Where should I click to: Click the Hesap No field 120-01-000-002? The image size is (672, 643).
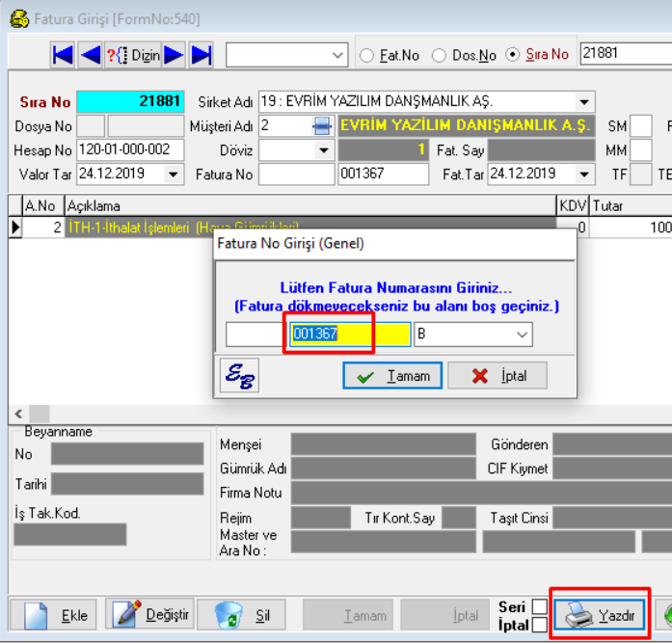point(130,150)
